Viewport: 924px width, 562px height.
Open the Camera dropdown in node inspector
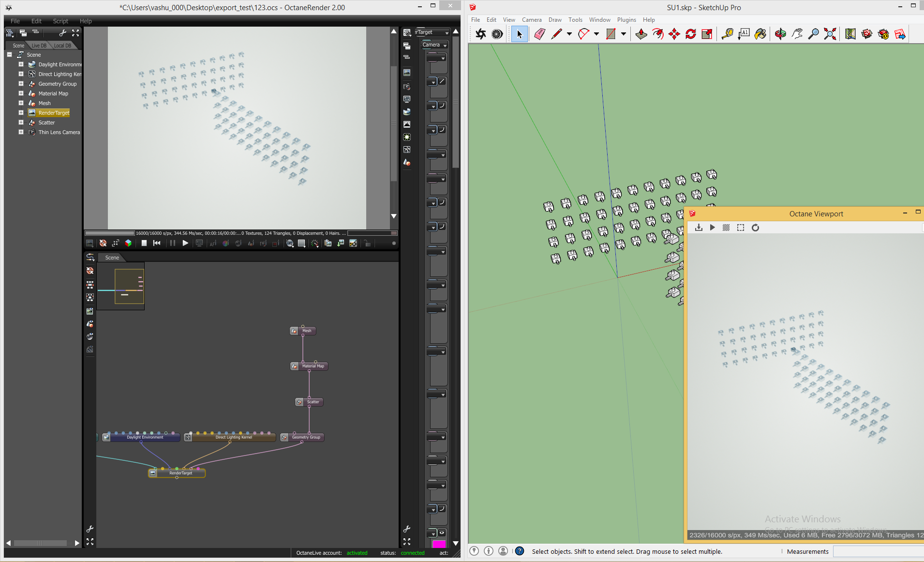click(x=434, y=45)
